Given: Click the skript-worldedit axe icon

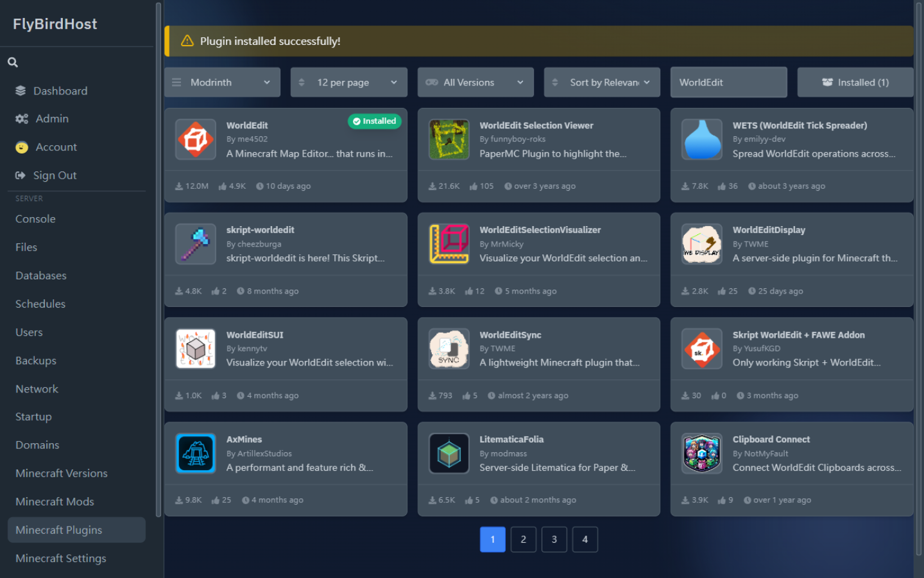Looking at the screenshot, I should (x=196, y=244).
